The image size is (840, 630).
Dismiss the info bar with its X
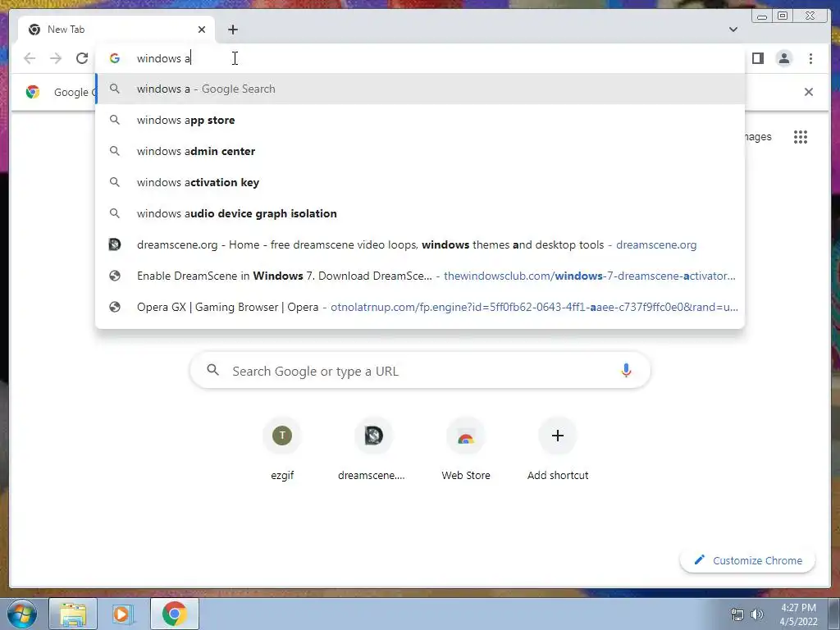(x=808, y=92)
